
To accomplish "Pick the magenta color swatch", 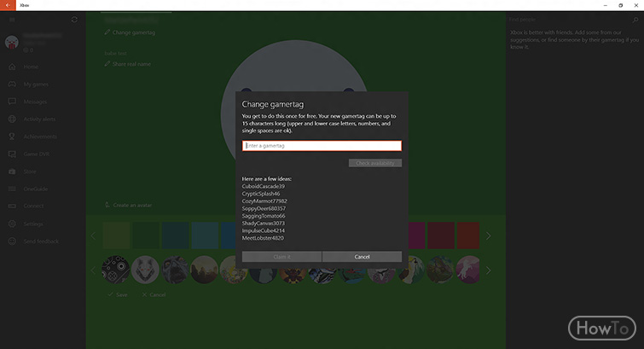I will (417, 236).
